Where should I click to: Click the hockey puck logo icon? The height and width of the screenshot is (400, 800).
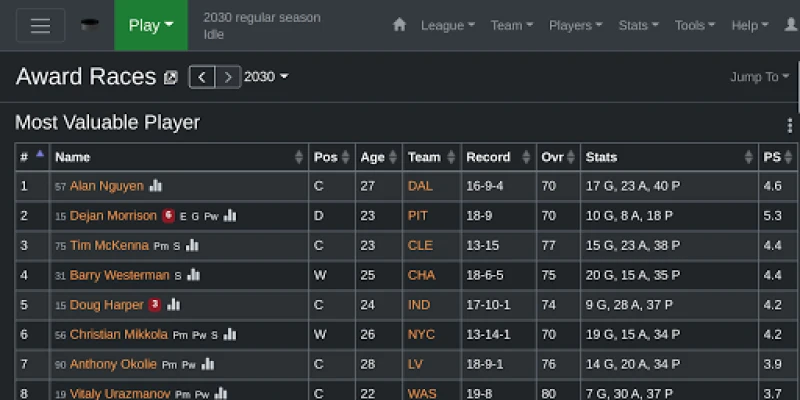[x=90, y=24]
